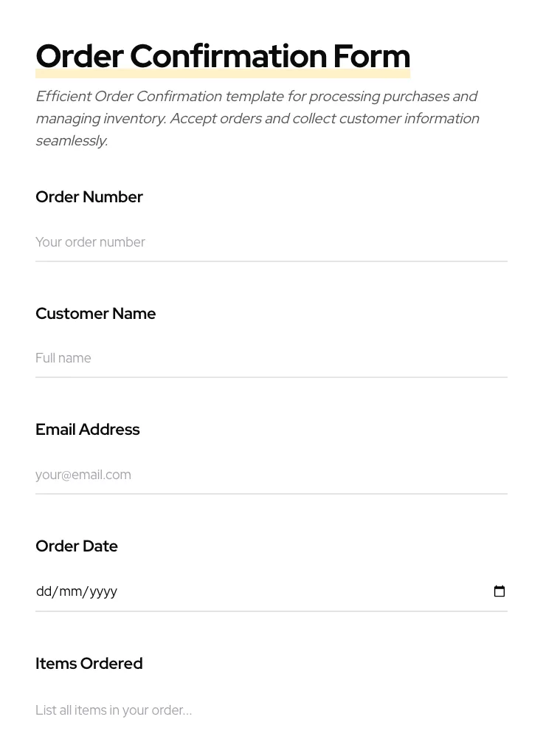Select the Order Date heading

77,546
